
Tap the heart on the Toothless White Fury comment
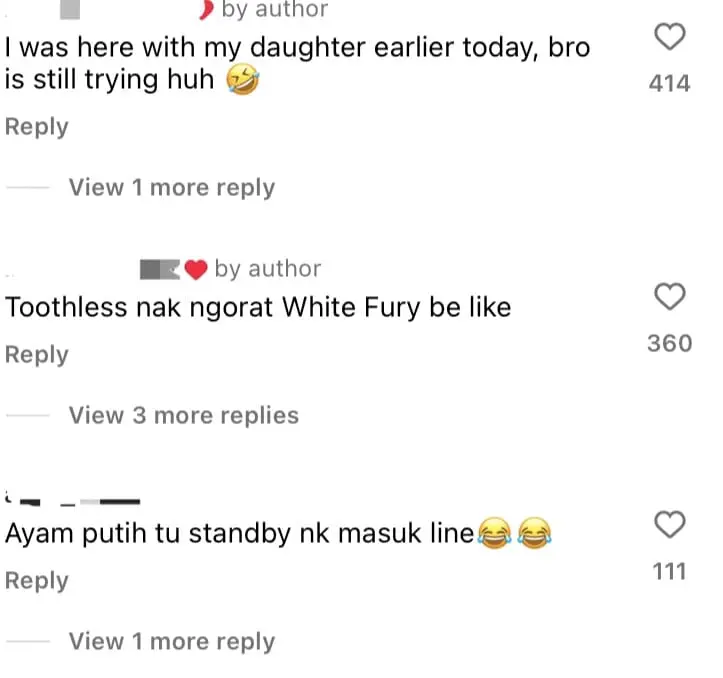(x=670, y=296)
